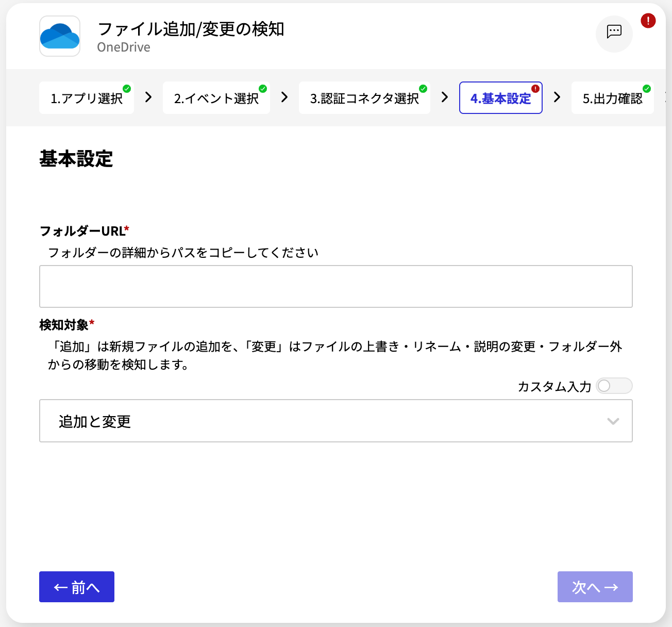Click the ファイル追加/変更の検知 title

coord(191,29)
